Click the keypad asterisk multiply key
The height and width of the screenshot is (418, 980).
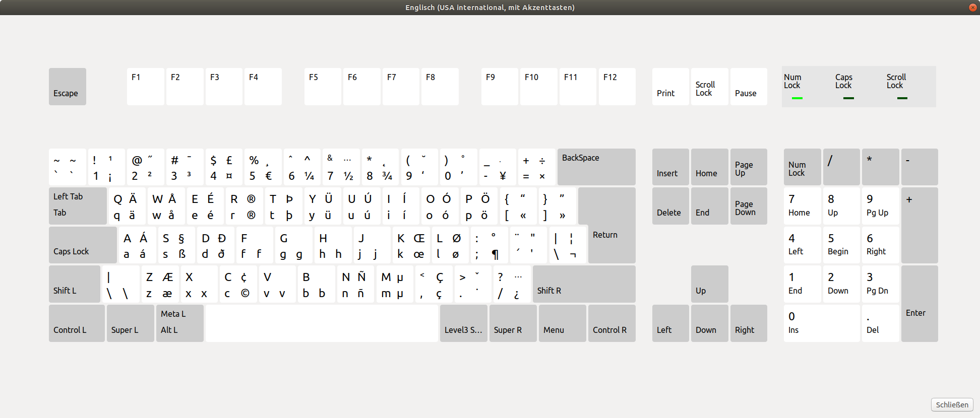881,167
